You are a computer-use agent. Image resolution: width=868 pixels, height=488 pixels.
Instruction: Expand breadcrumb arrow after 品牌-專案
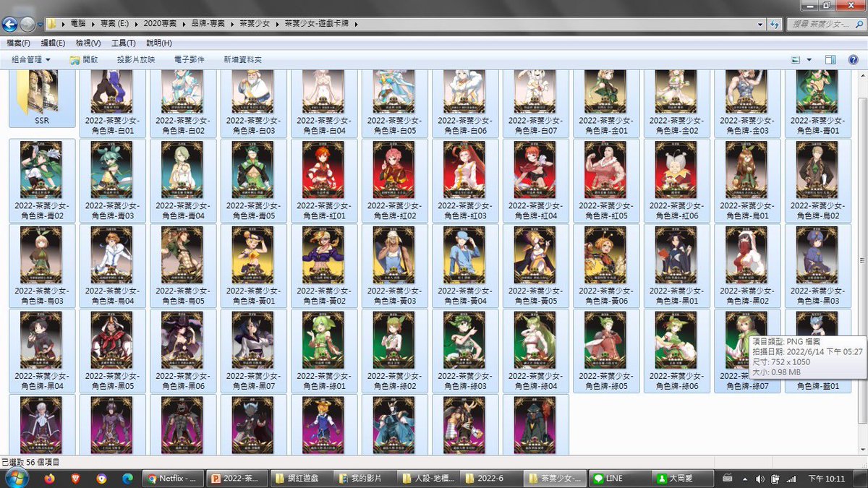pos(234,24)
